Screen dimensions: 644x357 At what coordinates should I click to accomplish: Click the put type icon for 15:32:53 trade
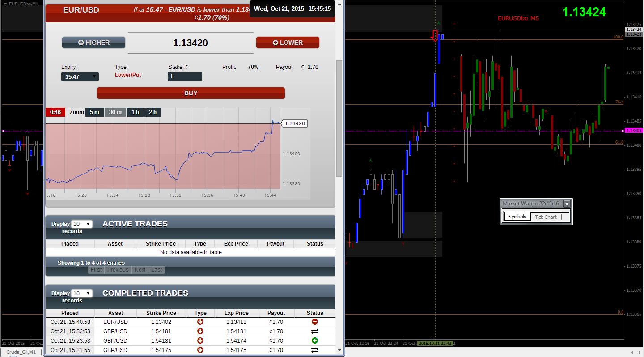tap(200, 331)
